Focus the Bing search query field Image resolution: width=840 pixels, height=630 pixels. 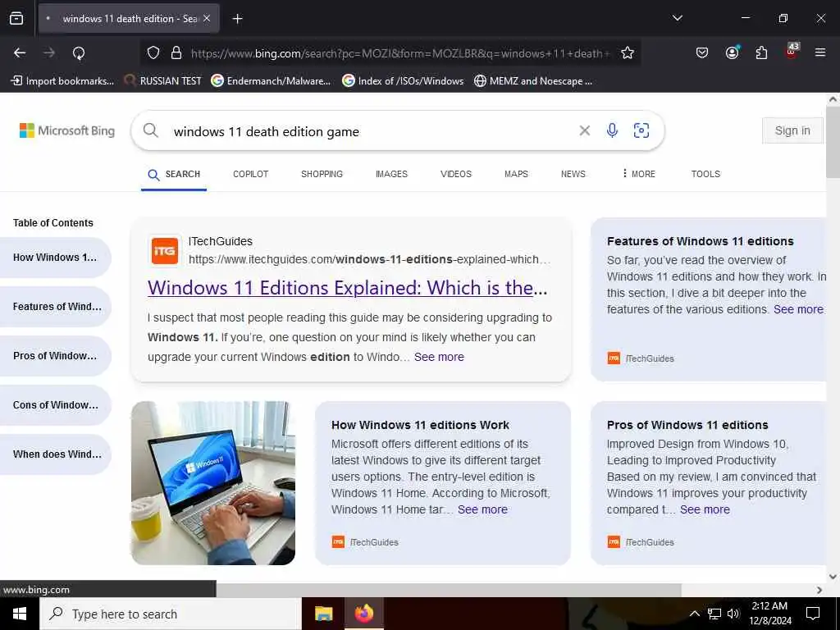click(x=370, y=132)
